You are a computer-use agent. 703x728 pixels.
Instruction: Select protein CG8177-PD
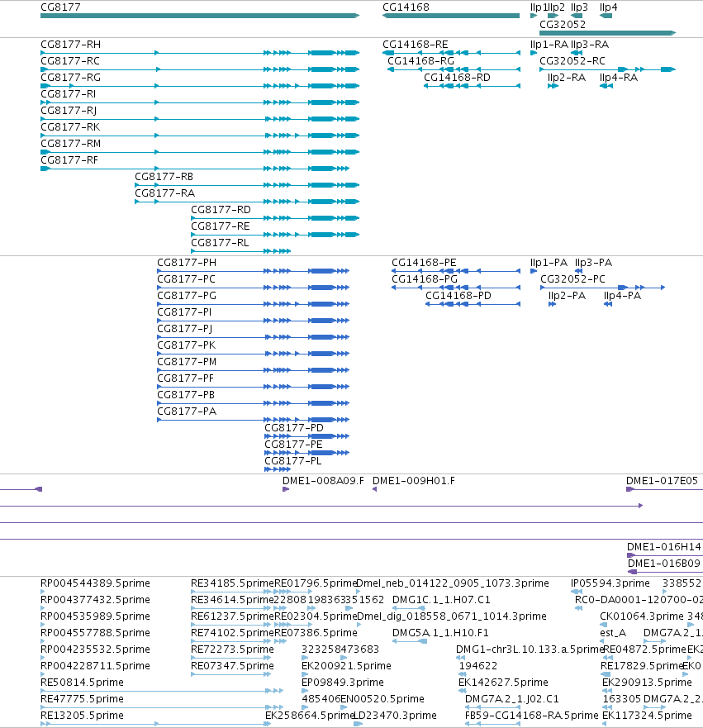point(306,436)
